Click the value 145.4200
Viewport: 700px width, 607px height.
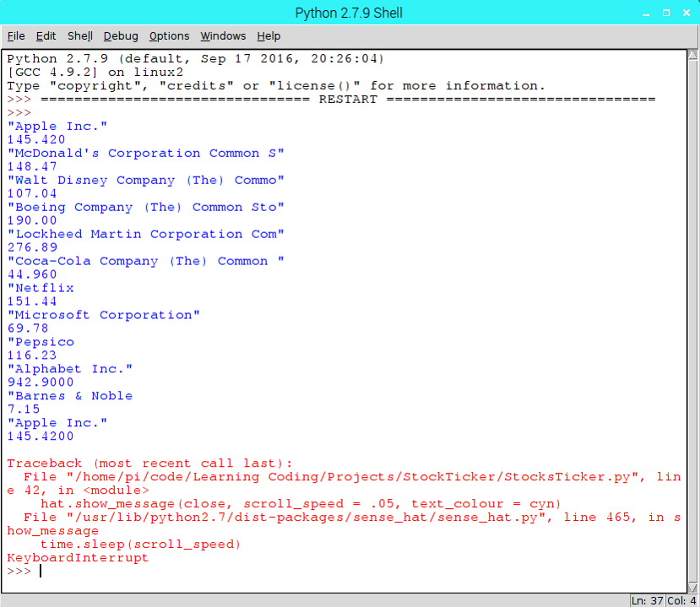pyautogui.click(x=41, y=436)
